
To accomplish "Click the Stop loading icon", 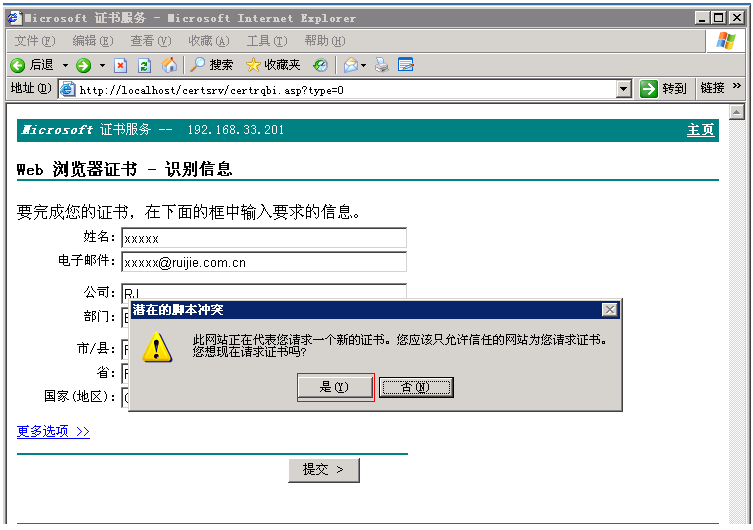I will coord(120,65).
